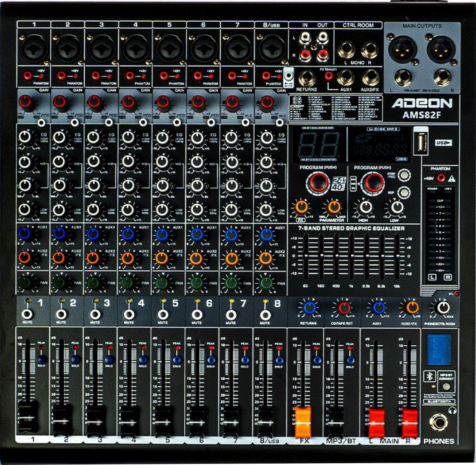
Task: Push the MP3/BT CONNECT button
Action: (x=446, y=386)
